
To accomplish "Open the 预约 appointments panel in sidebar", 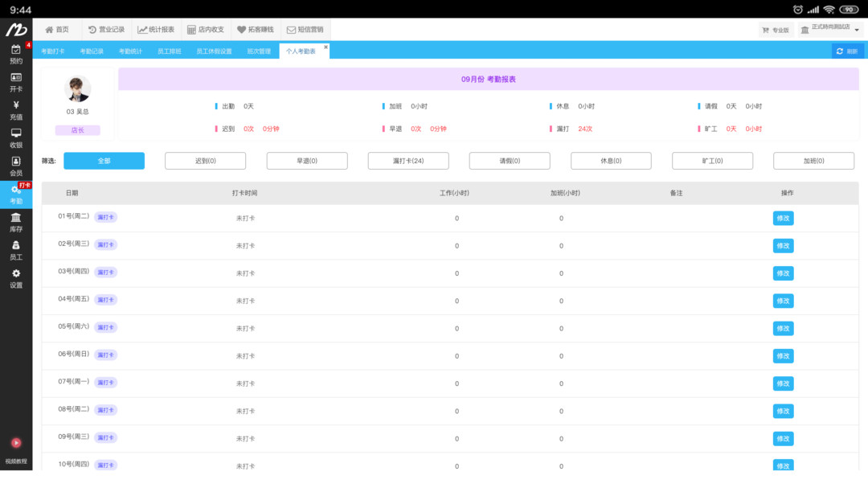I will click(x=15, y=53).
